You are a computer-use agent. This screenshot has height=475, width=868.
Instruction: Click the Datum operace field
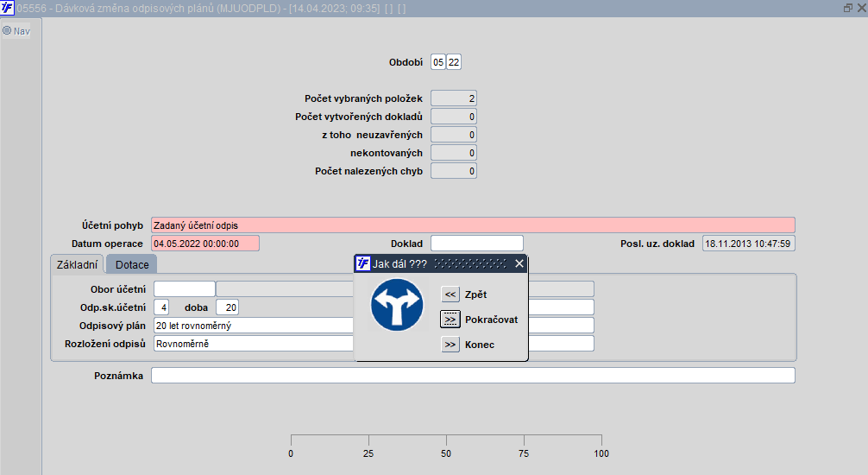205,244
